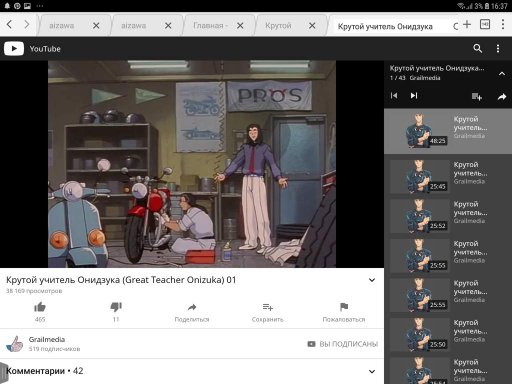The image size is (512, 384).
Task: Go to previous video in playlist
Action: click(394, 96)
